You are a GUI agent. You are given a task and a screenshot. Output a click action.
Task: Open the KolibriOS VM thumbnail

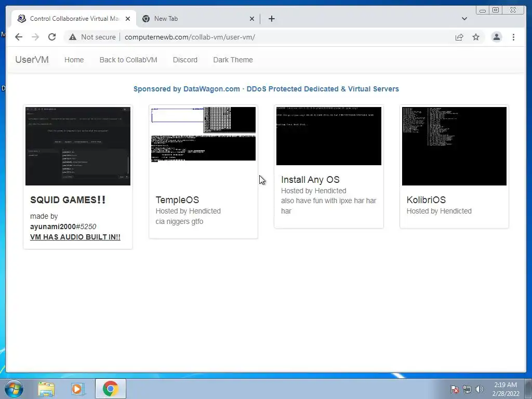click(x=454, y=146)
